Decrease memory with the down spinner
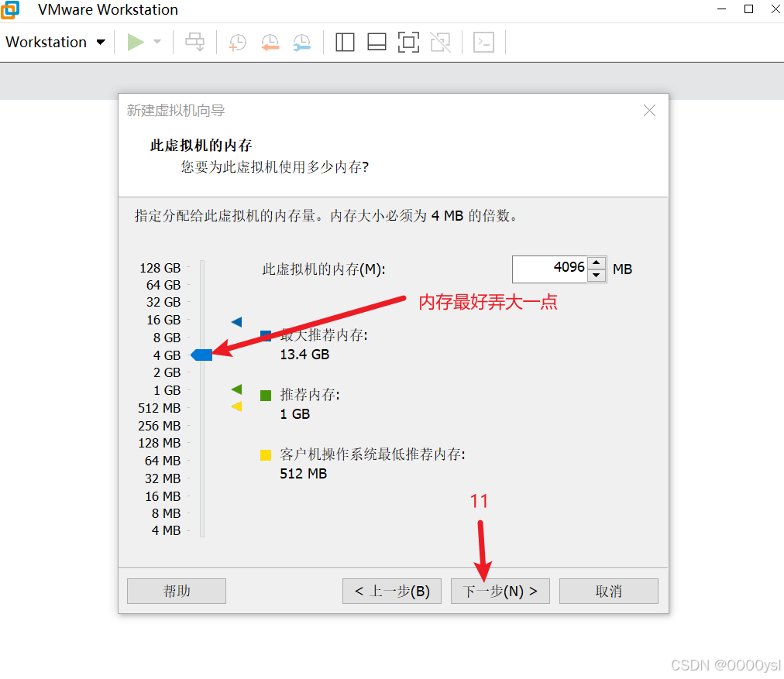The width and height of the screenshot is (784, 679). click(x=597, y=276)
